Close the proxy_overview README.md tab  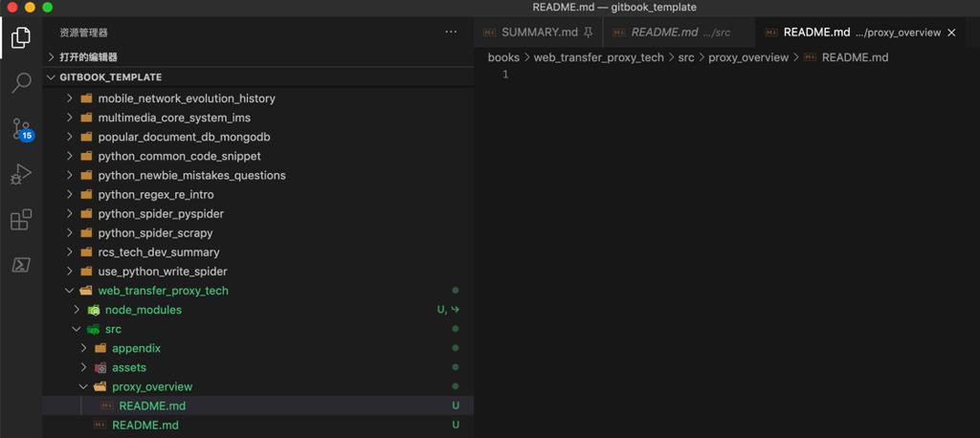[x=951, y=33]
